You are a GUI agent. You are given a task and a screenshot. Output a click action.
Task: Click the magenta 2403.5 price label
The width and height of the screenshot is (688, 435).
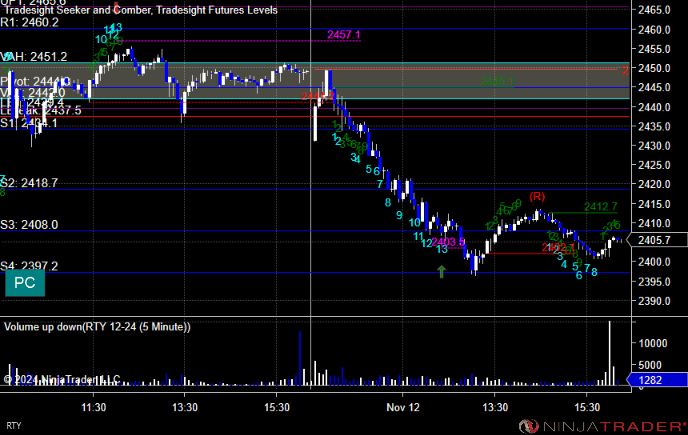(x=448, y=242)
